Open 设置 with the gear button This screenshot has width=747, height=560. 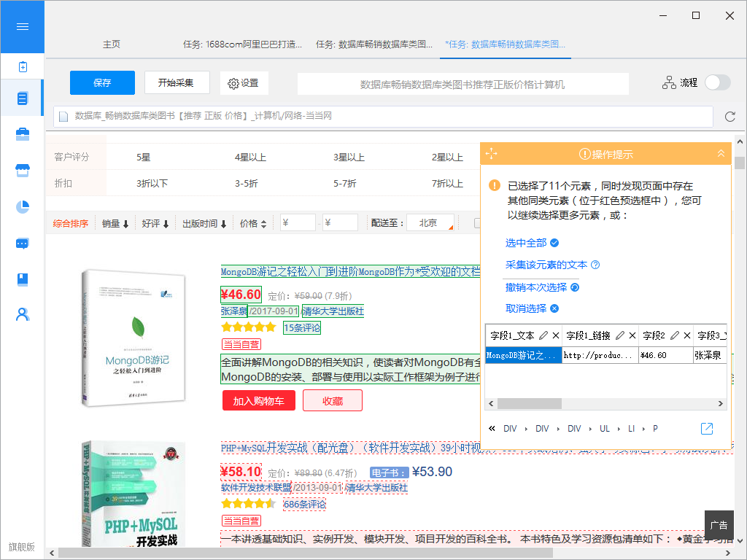[244, 83]
